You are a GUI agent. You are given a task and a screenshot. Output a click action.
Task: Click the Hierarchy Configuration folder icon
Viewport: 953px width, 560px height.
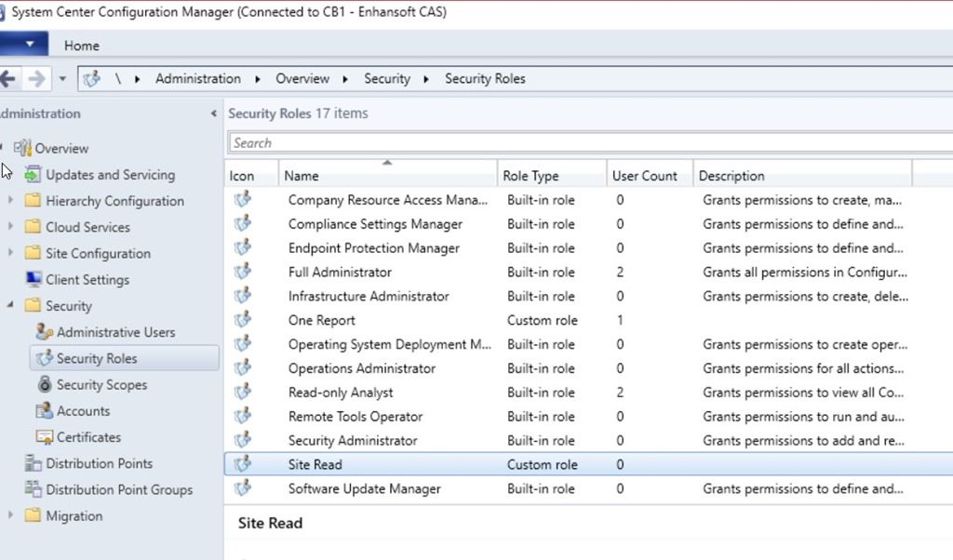coord(33,200)
